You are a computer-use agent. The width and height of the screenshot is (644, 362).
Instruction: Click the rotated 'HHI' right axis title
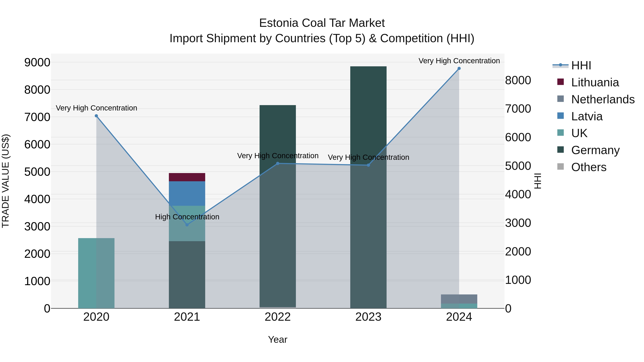pos(538,181)
